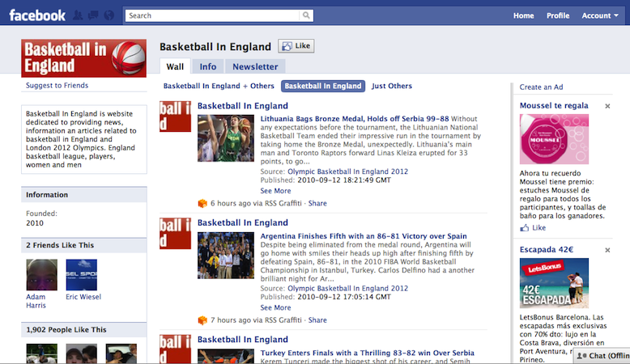This screenshot has height=364, width=630.
Task: Click the LetsBonus Escapada ad image
Action: [554, 283]
